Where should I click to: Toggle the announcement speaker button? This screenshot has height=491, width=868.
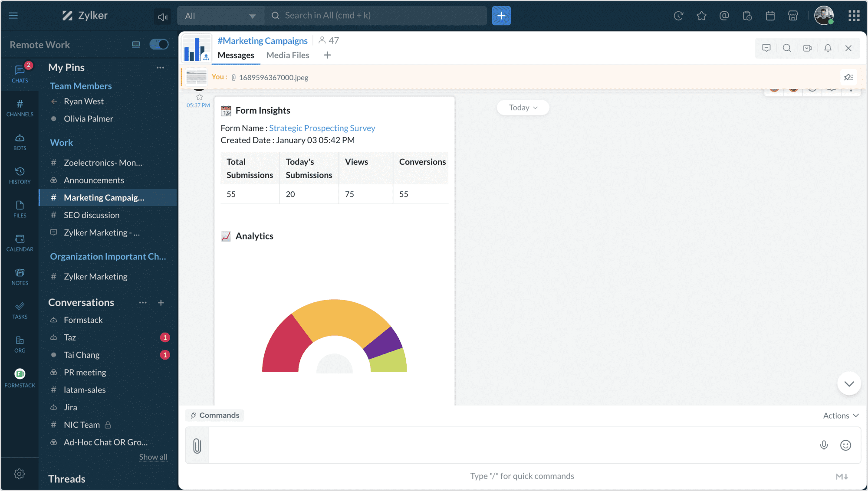click(162, 16)
